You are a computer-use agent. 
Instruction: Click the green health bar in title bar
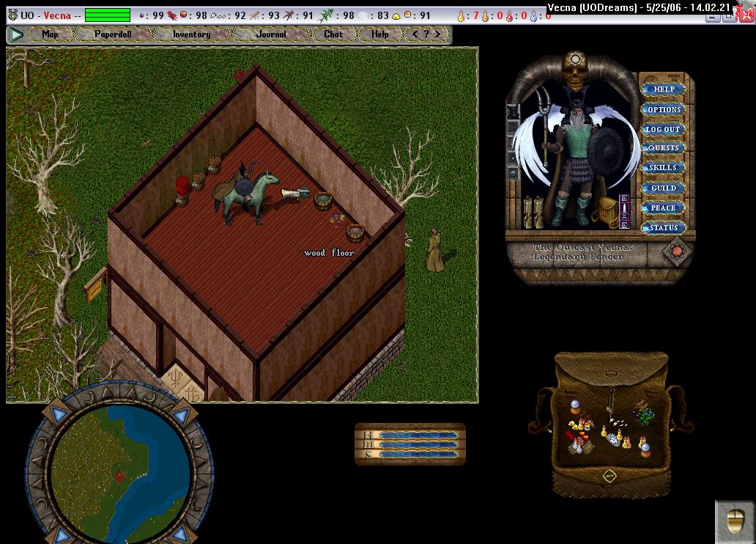pyautogui.click(x=108, y=15)
